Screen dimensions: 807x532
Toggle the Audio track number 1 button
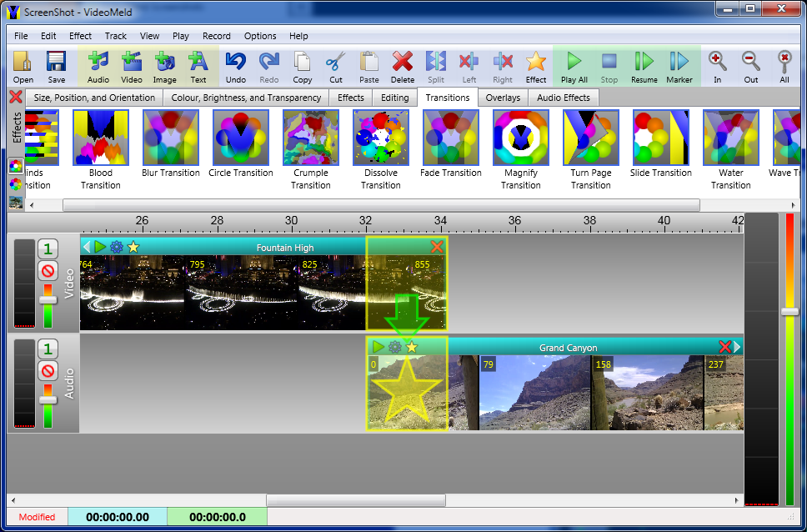48,349
